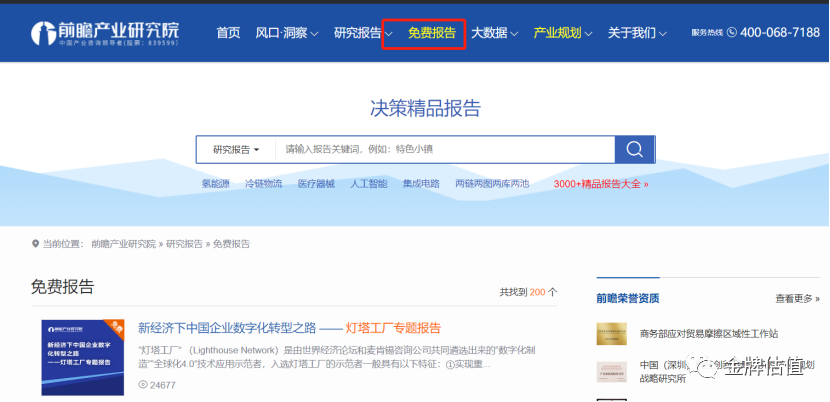
Task: Expand the 关于我们 chevron arrow
Action: point(663,34)
